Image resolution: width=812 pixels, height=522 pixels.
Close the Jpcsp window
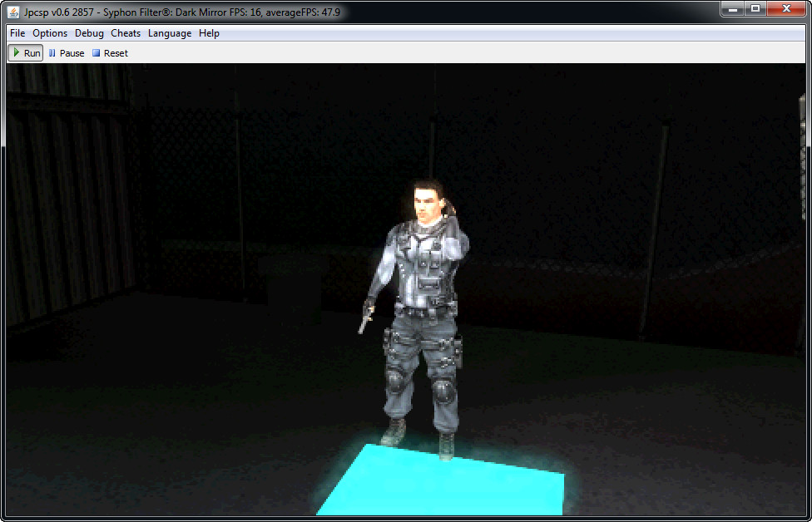click(786, 9)
